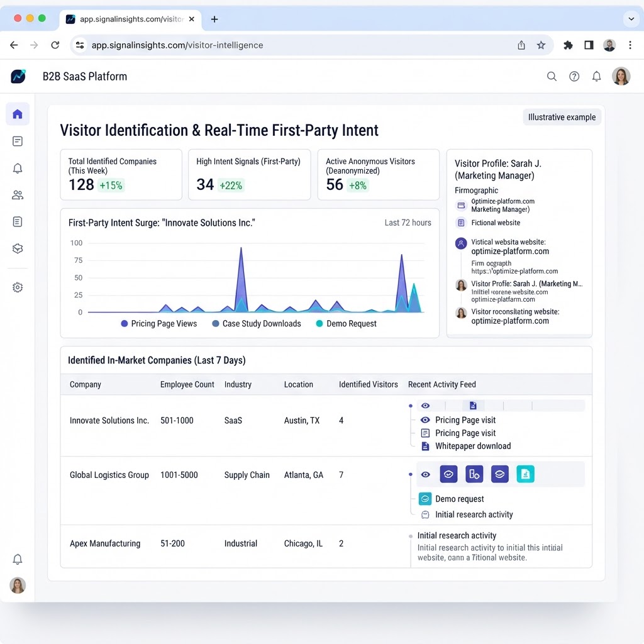Toggle the browser side panel icon
This screenshot has width=644, height=644.
[589, 45]
